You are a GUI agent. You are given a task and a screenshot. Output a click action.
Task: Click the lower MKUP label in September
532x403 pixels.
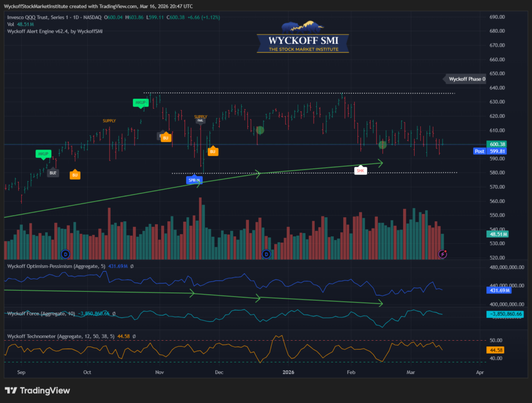pyautogui.click(x=44, y=154)
